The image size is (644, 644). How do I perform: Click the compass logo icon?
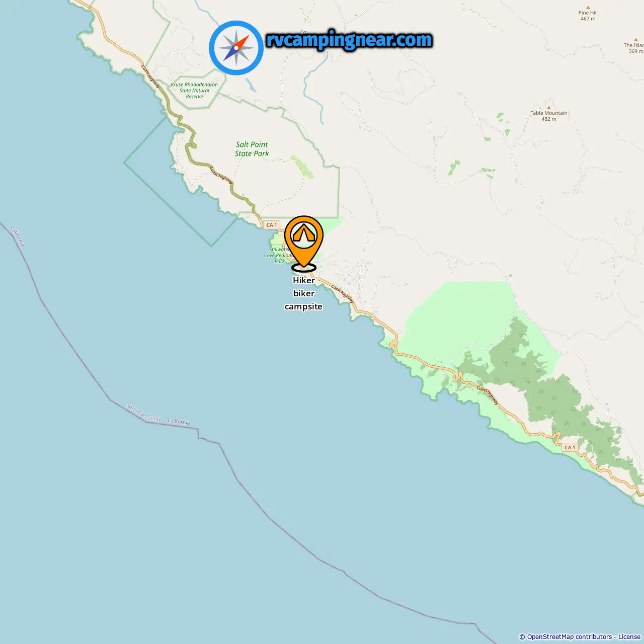click(236, 48)
